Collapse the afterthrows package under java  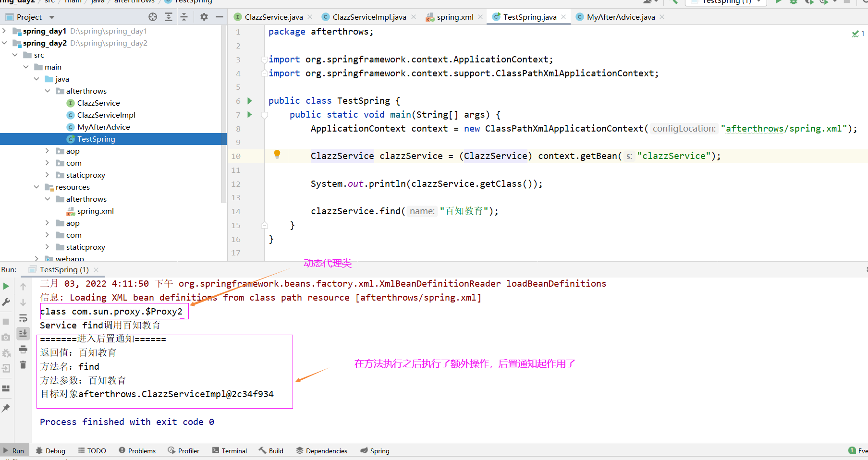(47, 91)
